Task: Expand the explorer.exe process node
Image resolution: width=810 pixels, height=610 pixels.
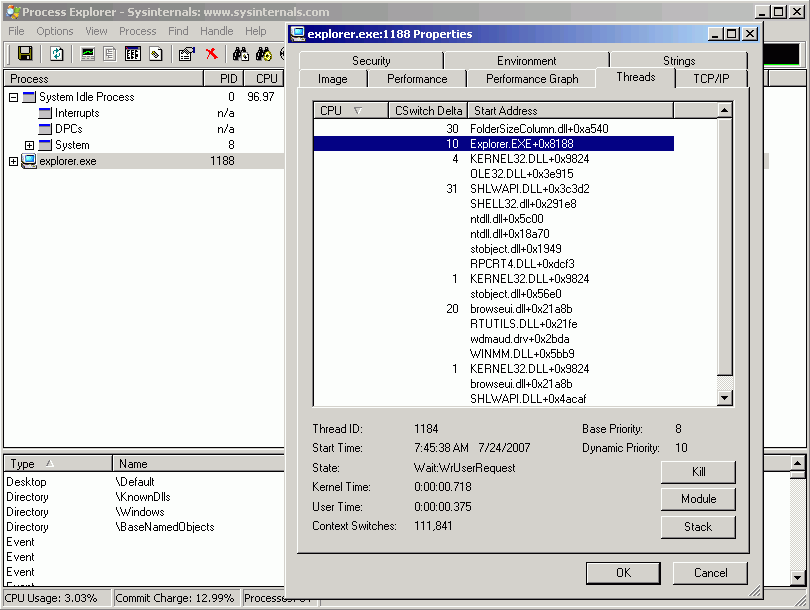Action: point(14,161)
